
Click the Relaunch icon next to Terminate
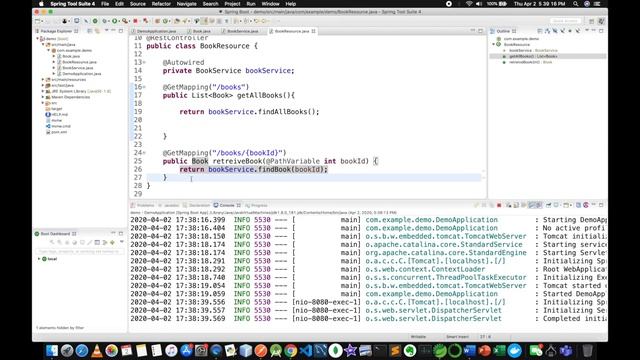145,21
